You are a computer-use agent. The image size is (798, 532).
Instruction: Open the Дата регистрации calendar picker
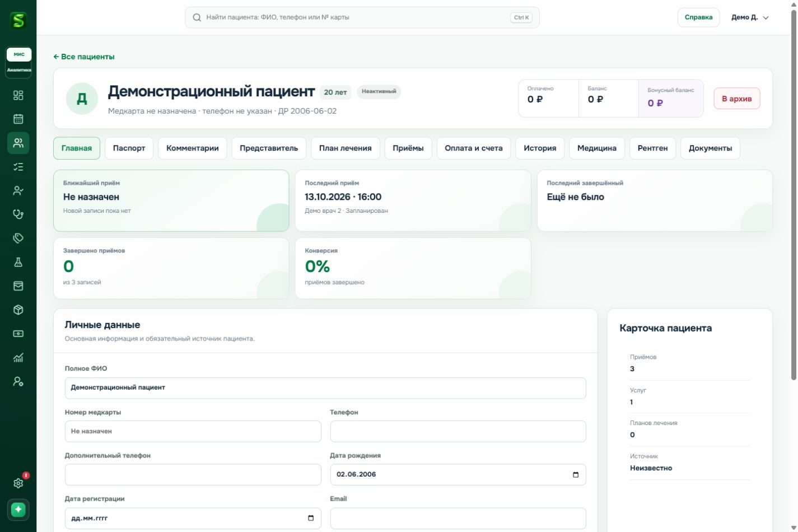point(311,518)
